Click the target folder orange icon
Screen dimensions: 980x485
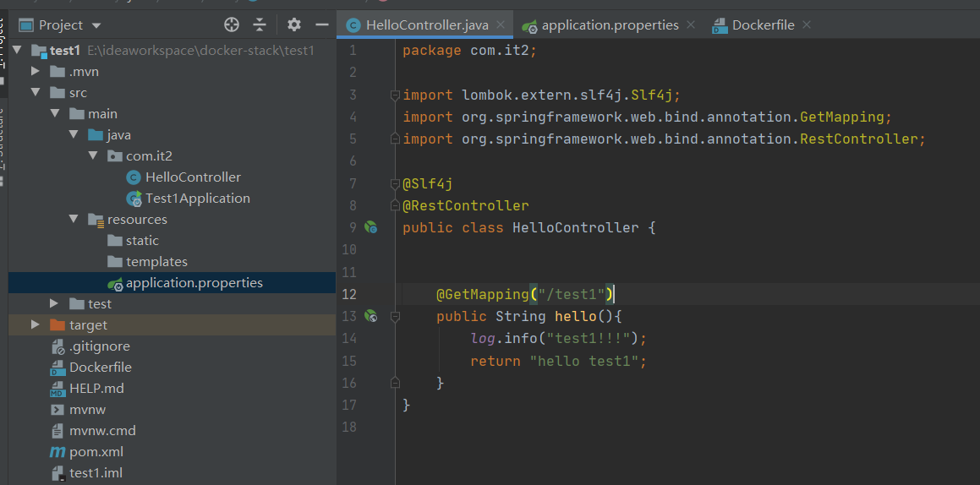(57, 324)
